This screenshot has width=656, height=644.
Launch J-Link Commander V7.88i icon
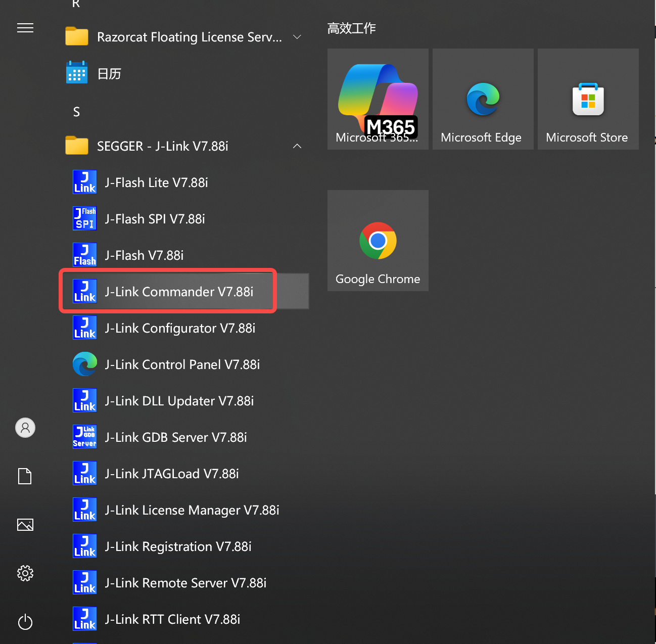tap(85, 291)
